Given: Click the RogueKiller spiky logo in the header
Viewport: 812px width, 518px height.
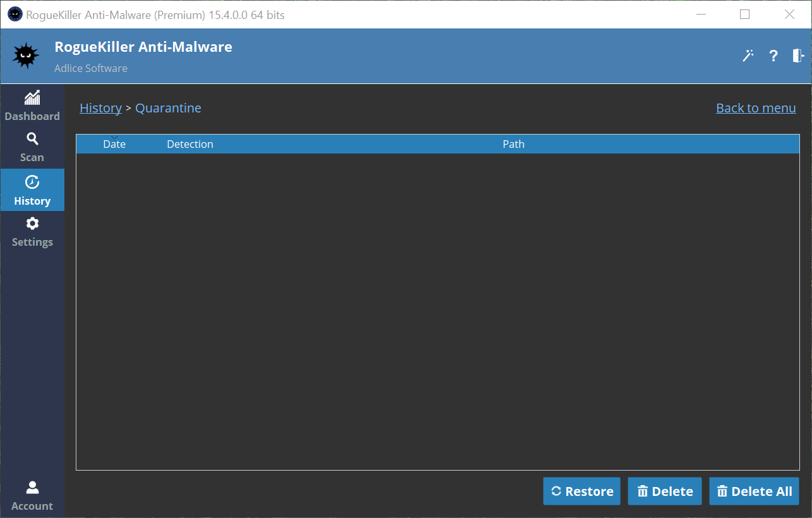Looking at the screenshot, I should click(27, 56).
